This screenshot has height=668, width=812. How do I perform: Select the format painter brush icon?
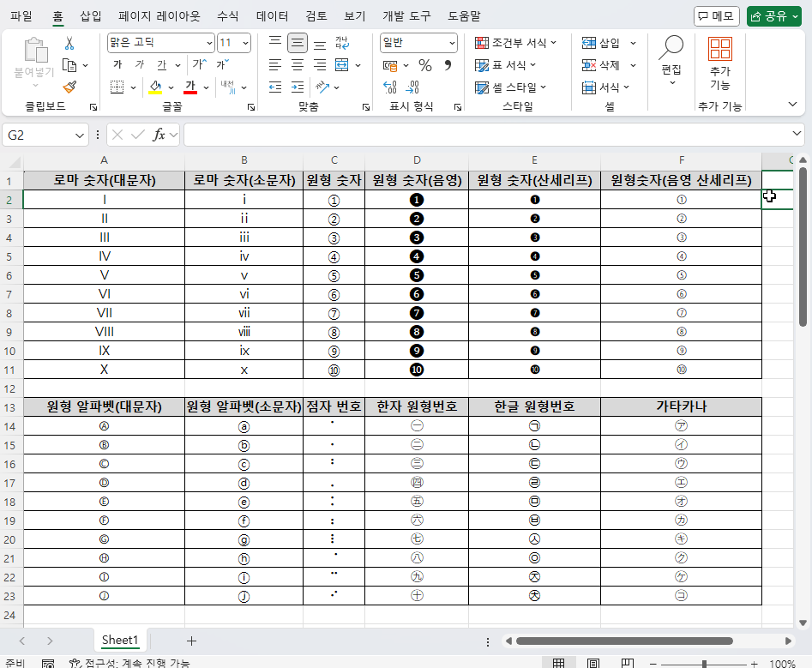coord(70,86)
